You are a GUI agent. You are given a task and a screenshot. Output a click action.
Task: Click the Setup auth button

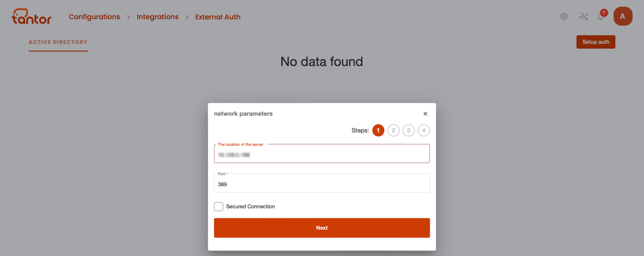596,42
